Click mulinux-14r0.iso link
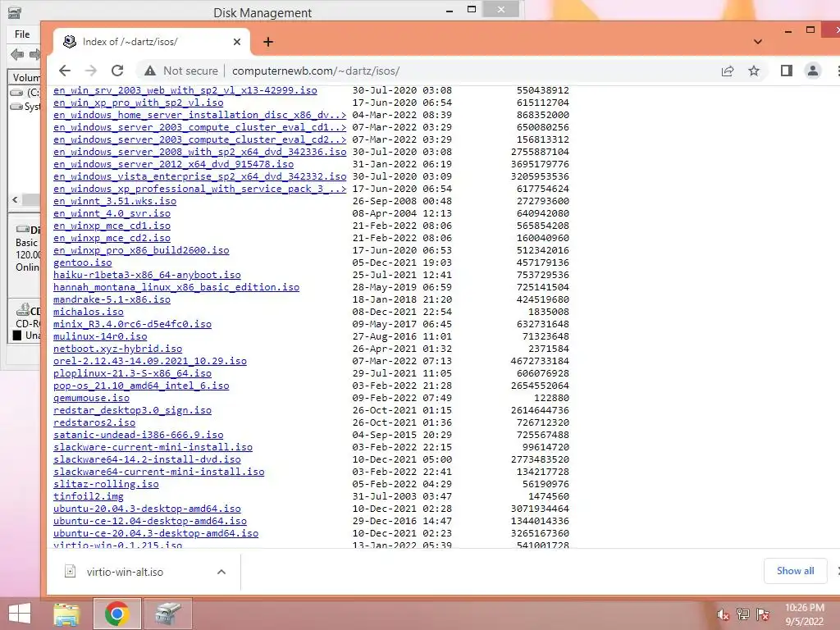This screenshot has height=630, width=840. pos(100,337)
